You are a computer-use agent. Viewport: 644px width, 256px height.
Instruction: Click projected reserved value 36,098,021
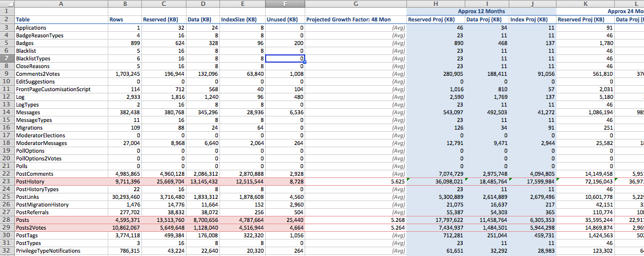(436, 181)
